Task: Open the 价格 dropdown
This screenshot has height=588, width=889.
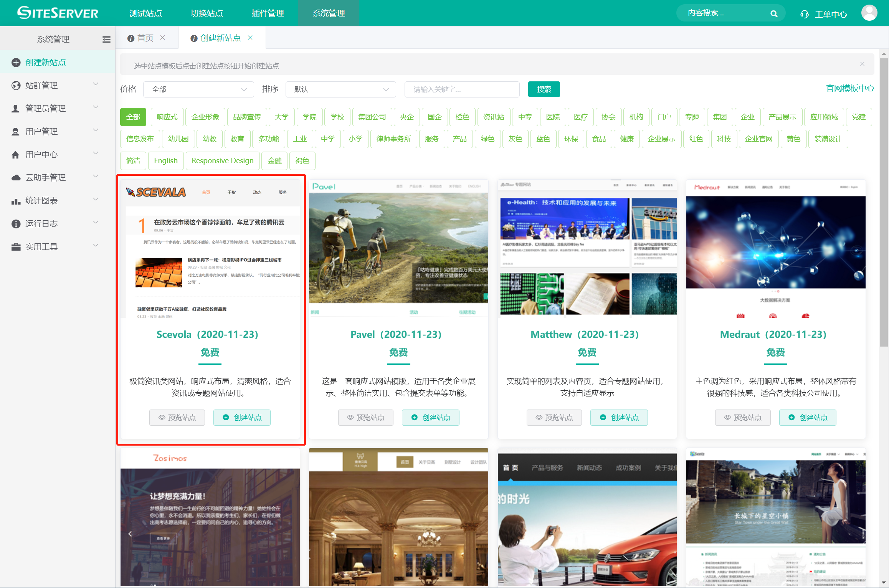Action: 198,89
